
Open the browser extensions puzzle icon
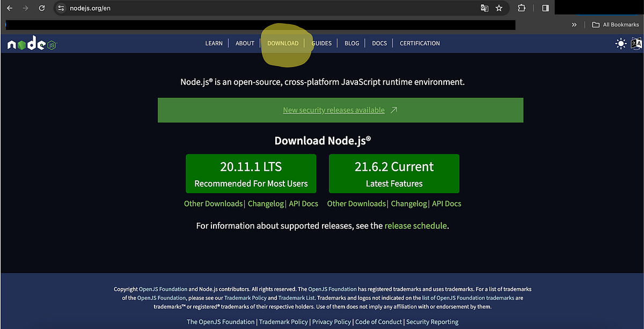pos(521,8)
